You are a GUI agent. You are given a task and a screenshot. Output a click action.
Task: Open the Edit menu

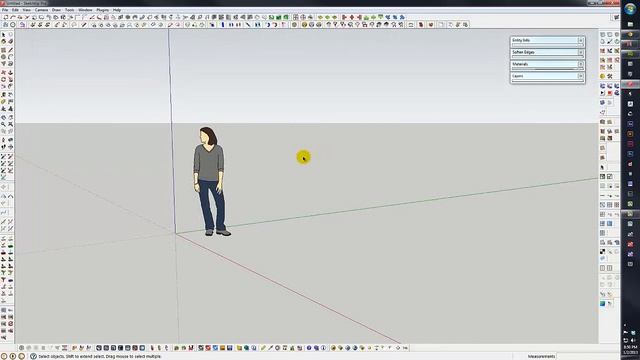coord(15,10)
